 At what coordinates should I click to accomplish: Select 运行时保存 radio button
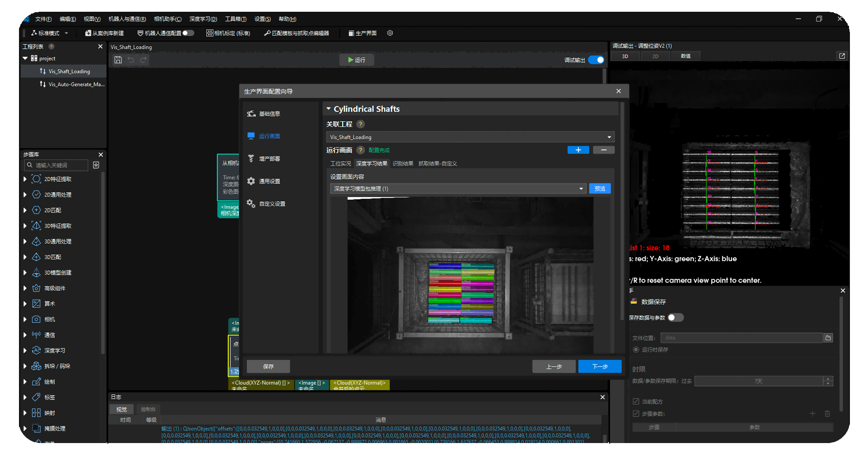[636, 349]
